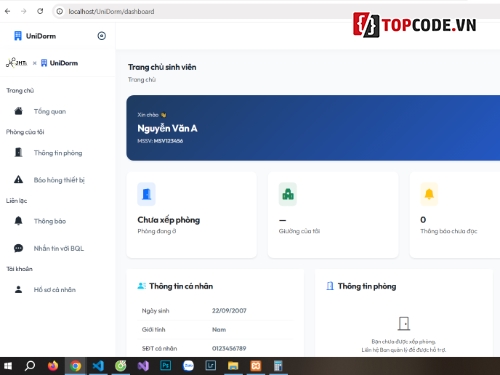500x375 pixels.
Task: Click the empty room door placeholder icon
Action: pyautogui.click(x=404, y=324)
